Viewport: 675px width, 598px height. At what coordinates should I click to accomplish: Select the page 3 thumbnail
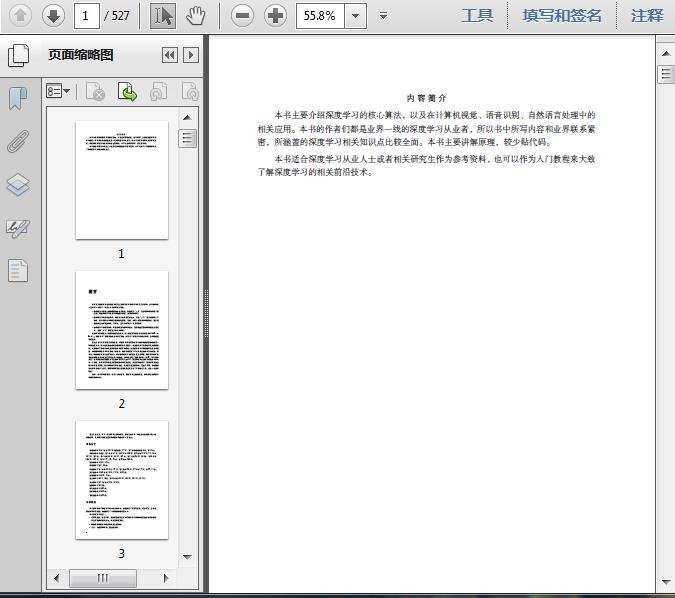tap(122, 480)
